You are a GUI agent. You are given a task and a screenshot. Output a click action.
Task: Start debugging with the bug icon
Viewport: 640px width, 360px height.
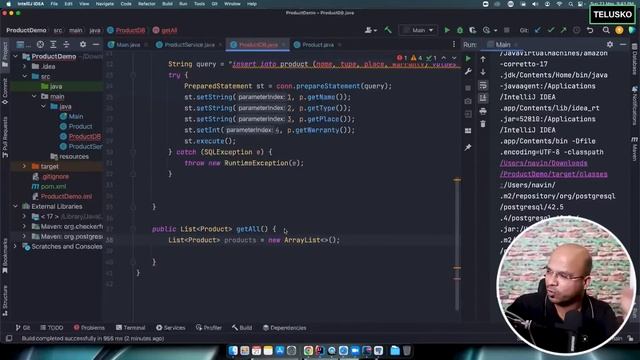pyautogui.click(x=460, y=30)
